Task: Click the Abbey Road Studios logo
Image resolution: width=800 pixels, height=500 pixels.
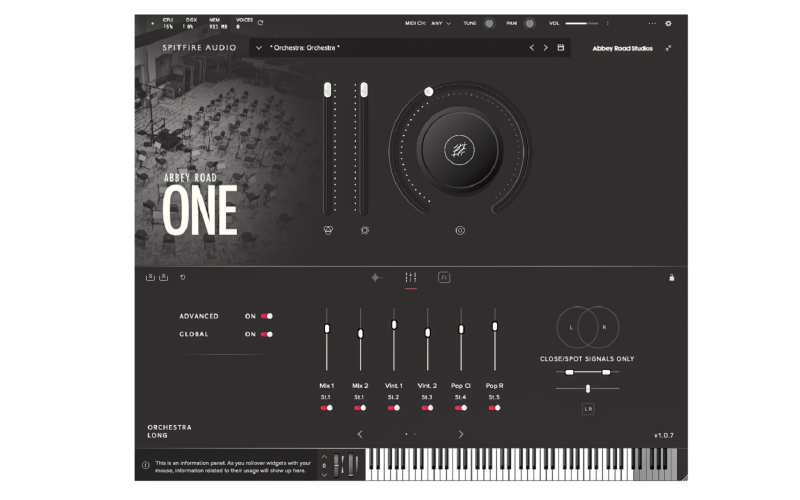Action: (622, 48)
